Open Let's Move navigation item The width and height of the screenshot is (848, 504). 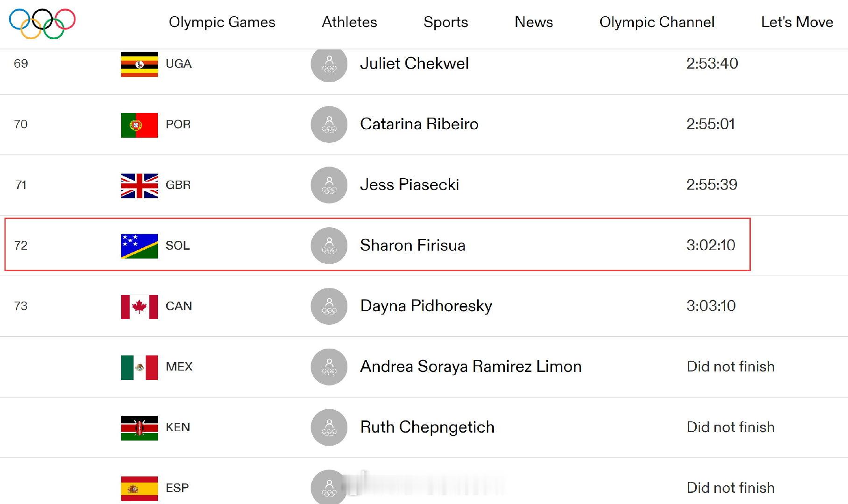pos(797,22)
